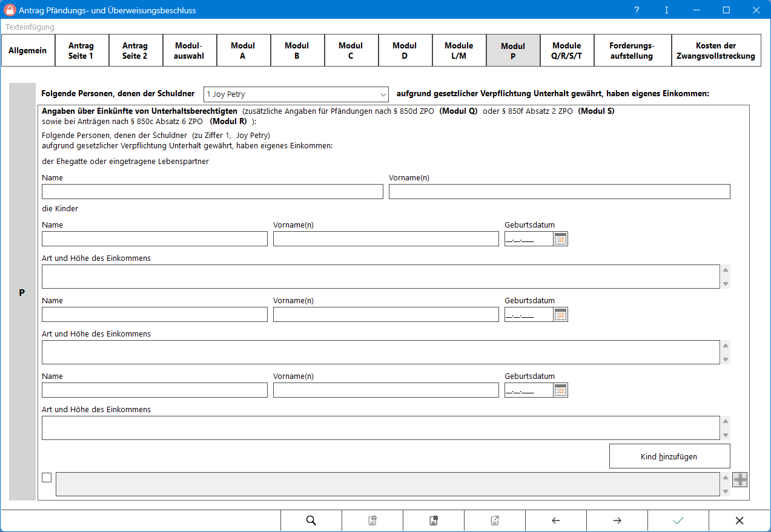Cancel with the X button in the bottom toolbar
The width and height of the screenshot is (771, 532).
pyautogui.click(x=740, y=521)
